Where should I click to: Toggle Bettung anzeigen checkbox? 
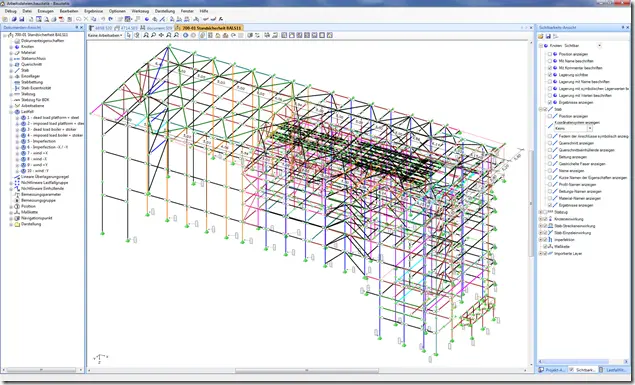click(x=550, y=157)
